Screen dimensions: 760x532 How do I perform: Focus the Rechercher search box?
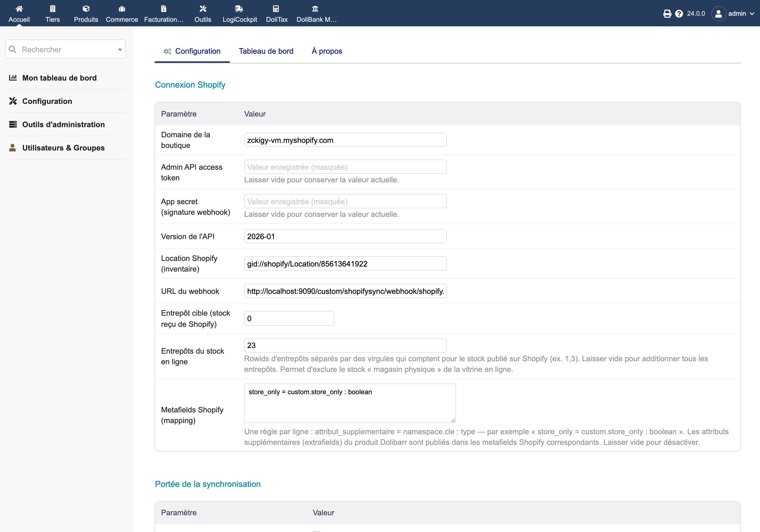coord(65,49)
